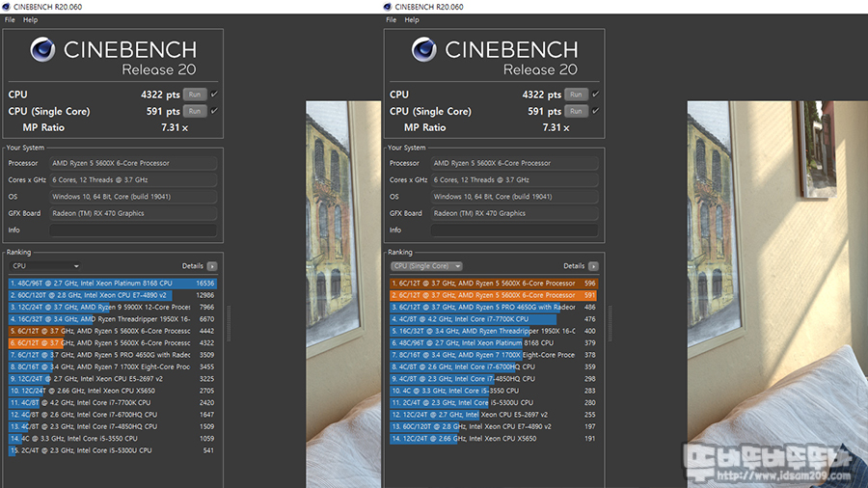This screenshot has height=488, width=868.
Task: Select Xeon X5650 row scoring 191
Action: (x=494, y=439)
